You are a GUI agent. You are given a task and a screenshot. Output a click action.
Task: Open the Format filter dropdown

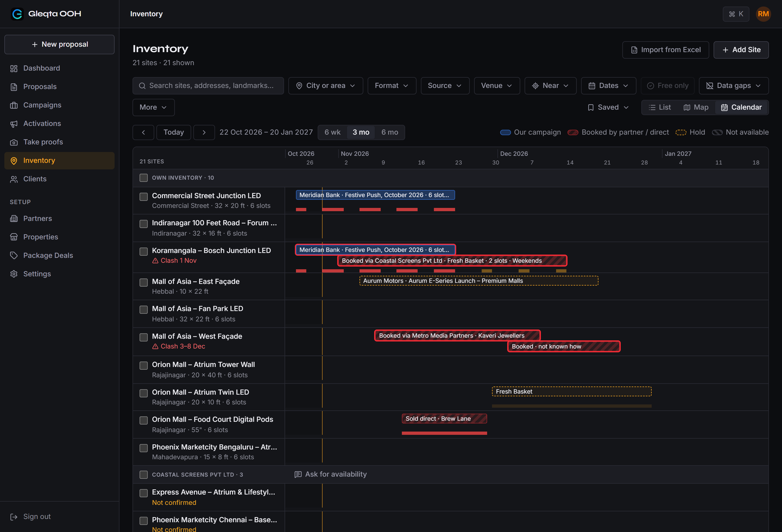point(392,86)
